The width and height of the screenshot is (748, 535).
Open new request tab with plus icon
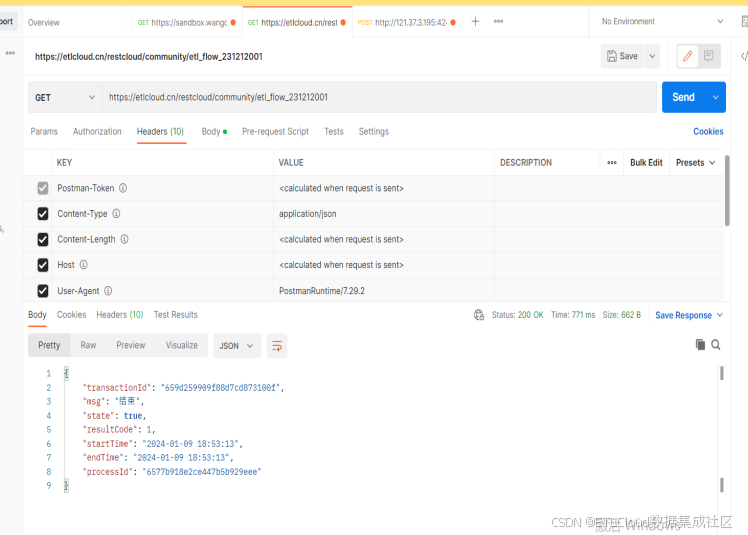coord(475,21)
